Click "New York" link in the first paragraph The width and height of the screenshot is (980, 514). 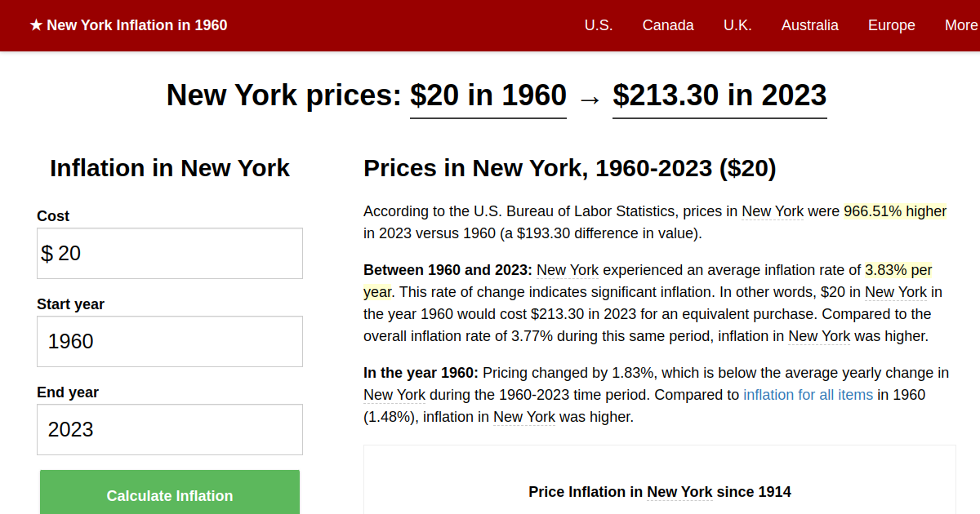click(772, 210)
